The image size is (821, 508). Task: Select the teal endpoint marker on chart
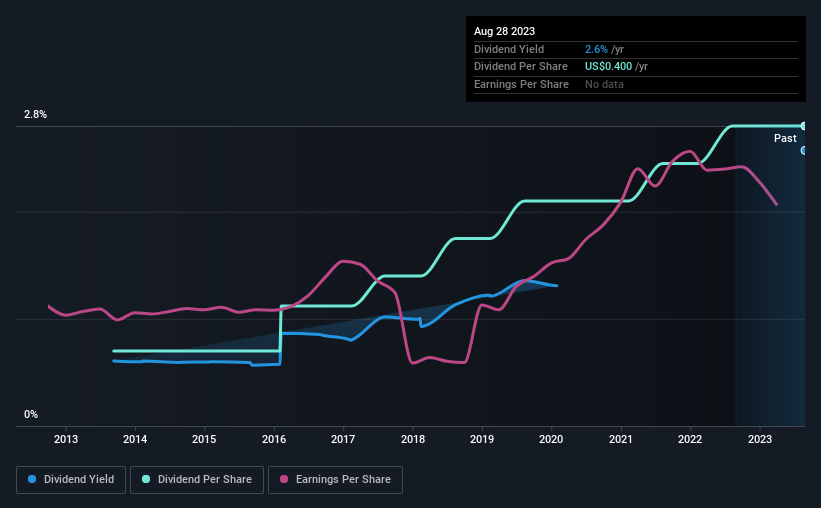tap(803, 126)
